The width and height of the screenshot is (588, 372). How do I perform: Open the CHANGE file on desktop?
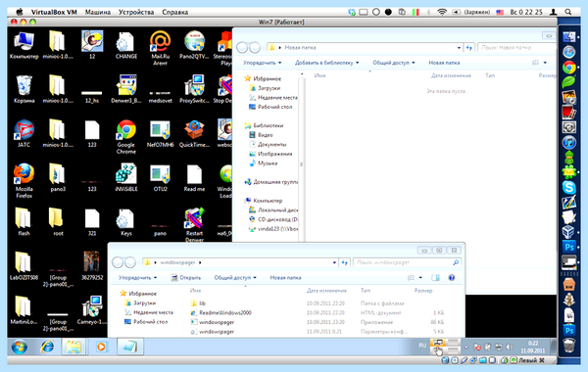point(126,45)
